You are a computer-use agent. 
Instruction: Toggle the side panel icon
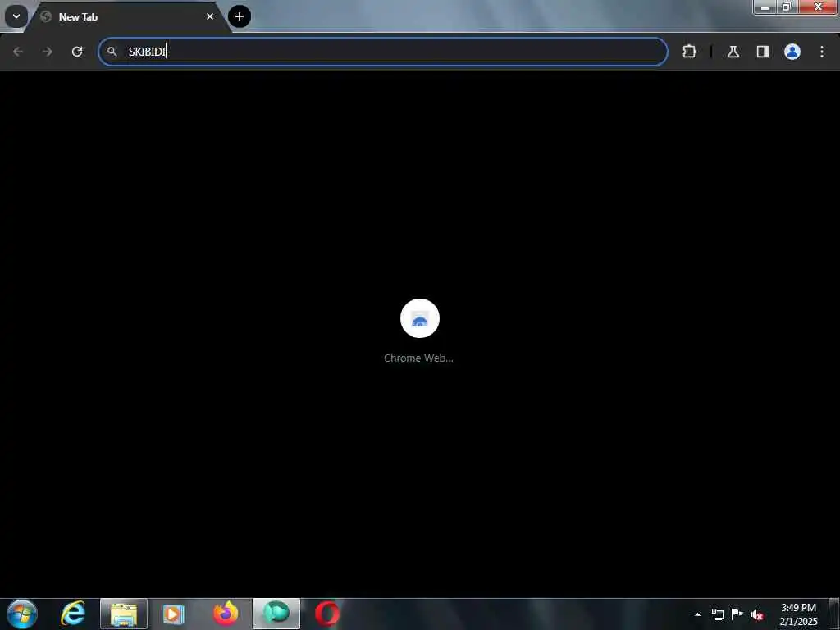(763, 52)
